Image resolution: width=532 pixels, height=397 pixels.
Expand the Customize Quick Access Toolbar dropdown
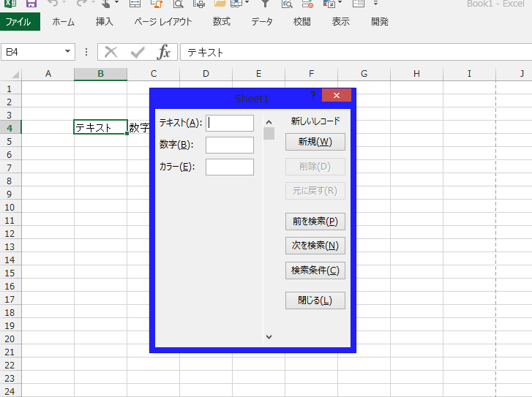[375, 3]
